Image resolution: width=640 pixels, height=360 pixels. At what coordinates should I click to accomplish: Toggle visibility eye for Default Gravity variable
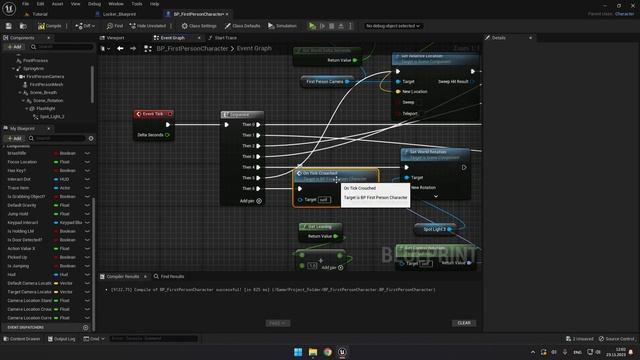coord(87,205)
